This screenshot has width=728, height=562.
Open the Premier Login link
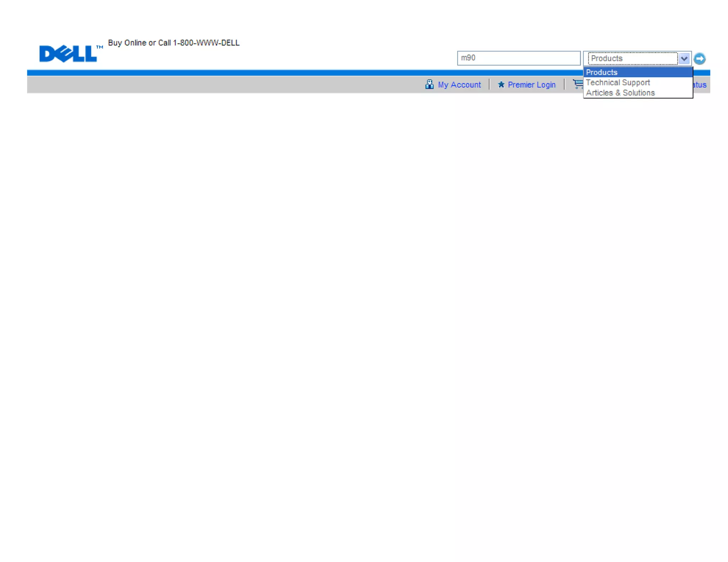coord(531,85)
